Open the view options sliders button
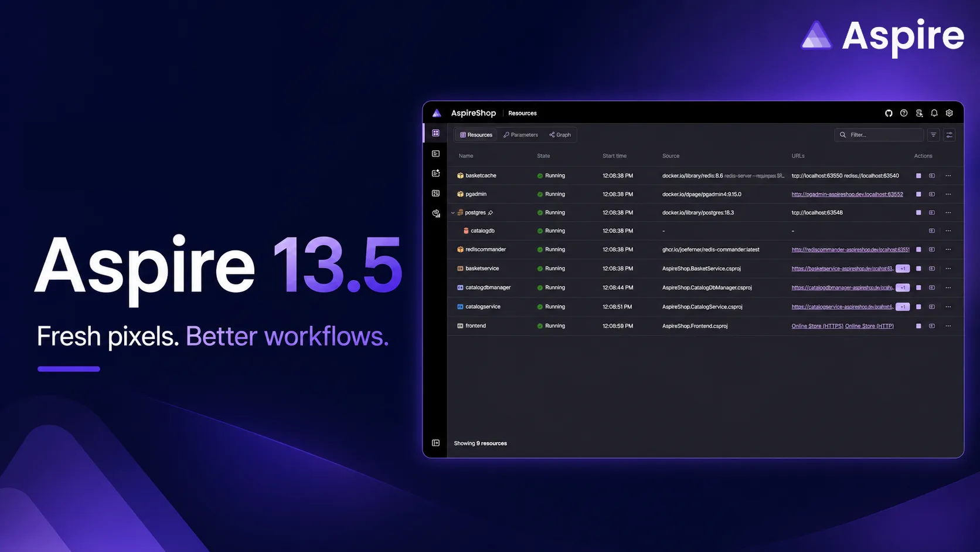980x552 pixels. click(x=950, y=135)
